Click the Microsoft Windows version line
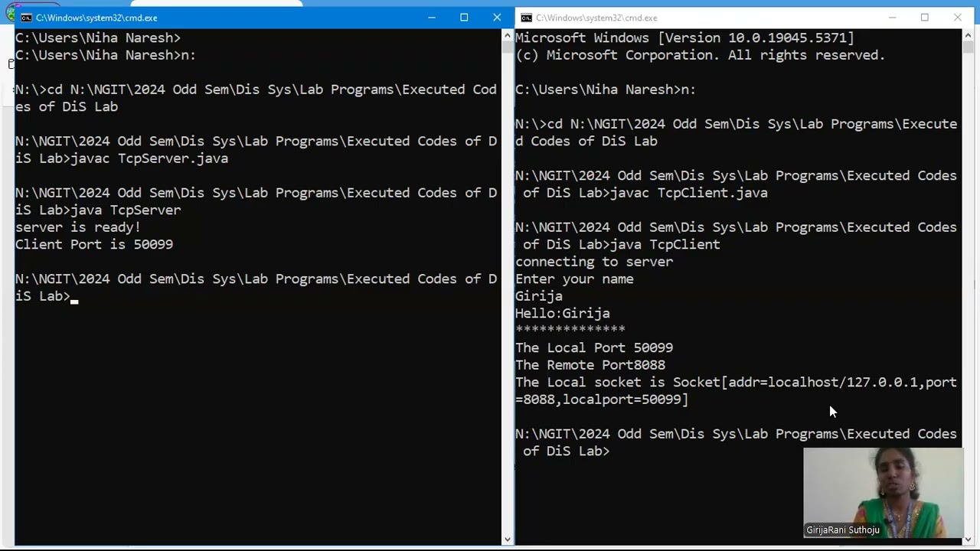Viewport: 980px width, 551px height. pos(684,37)
